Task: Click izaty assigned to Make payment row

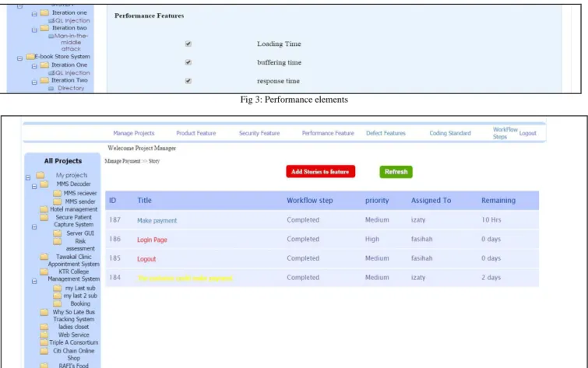Action: point(418,220)
